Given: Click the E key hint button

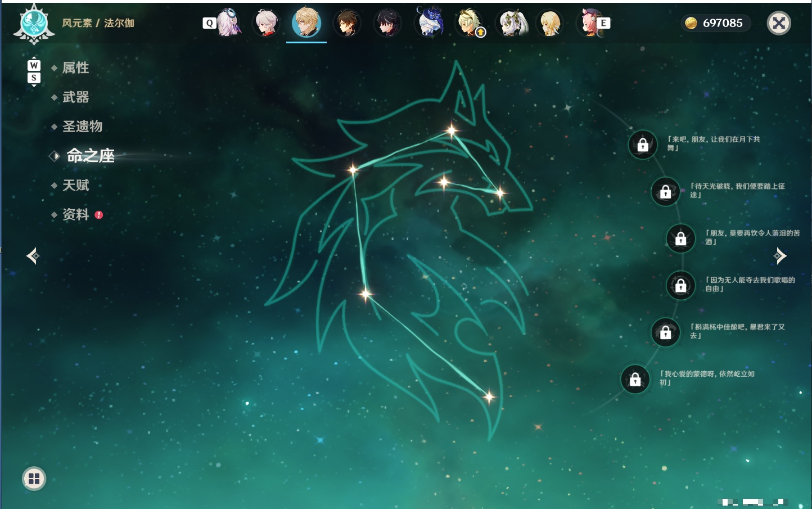Looking at the screenshot, I should (603, 23).
